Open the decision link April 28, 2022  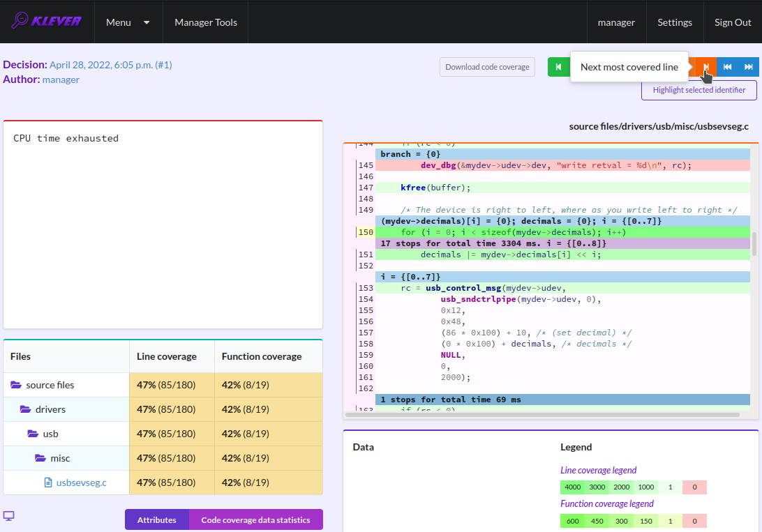pos(111,65)
